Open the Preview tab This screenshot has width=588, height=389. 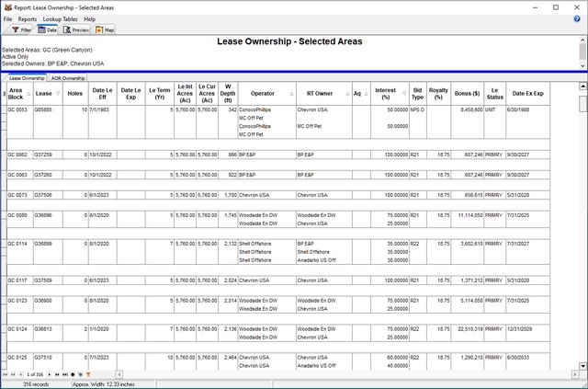pyautogui.click(x=76, y=30)
